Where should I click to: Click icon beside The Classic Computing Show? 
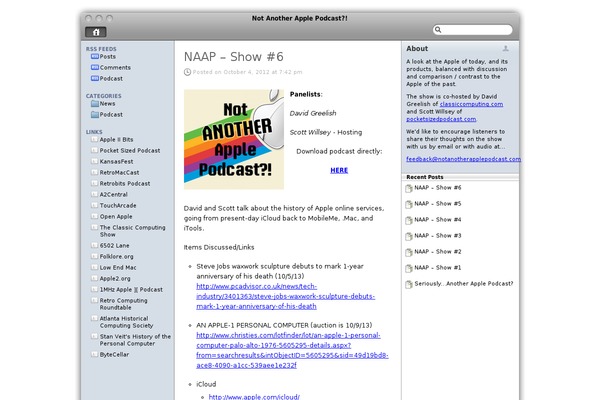pos(95,227)
